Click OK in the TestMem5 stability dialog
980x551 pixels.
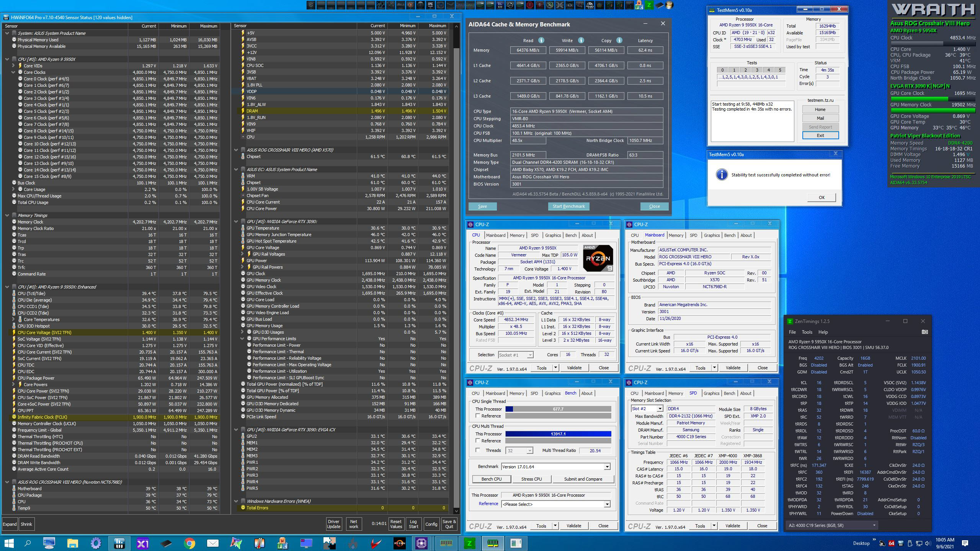(822, 197)
